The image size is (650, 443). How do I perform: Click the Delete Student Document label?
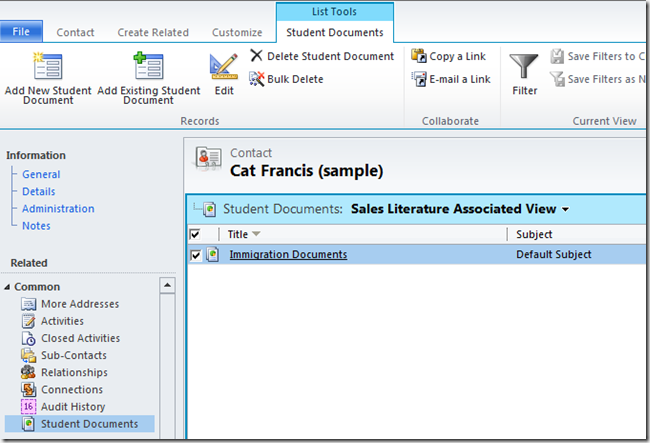pyautogui.click(x=330, y=56)
